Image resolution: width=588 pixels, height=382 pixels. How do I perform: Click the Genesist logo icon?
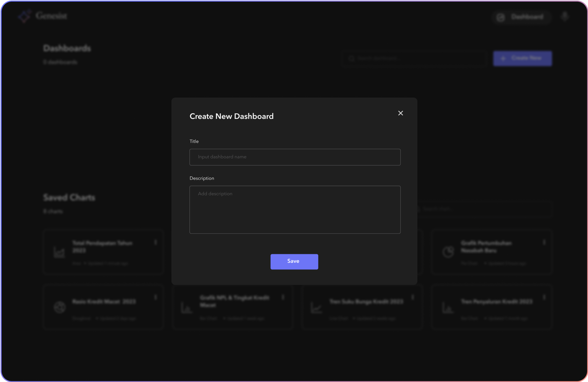click(24, 16)
